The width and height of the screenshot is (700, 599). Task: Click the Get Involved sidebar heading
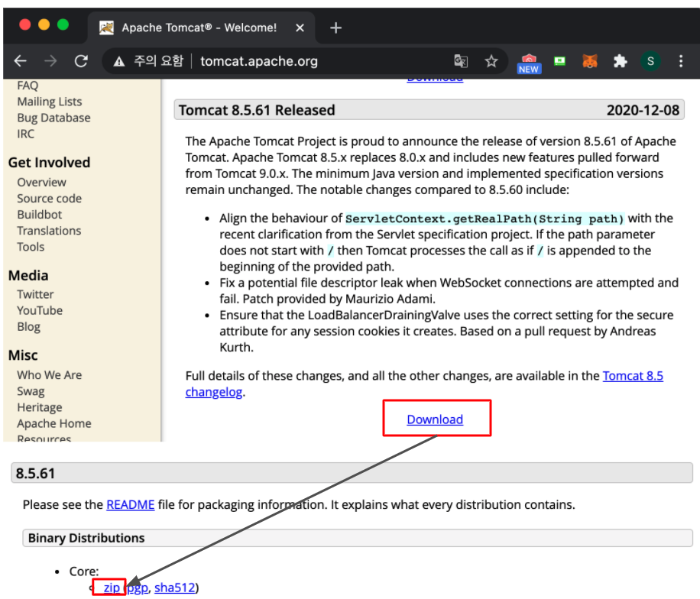click(49, 163)
